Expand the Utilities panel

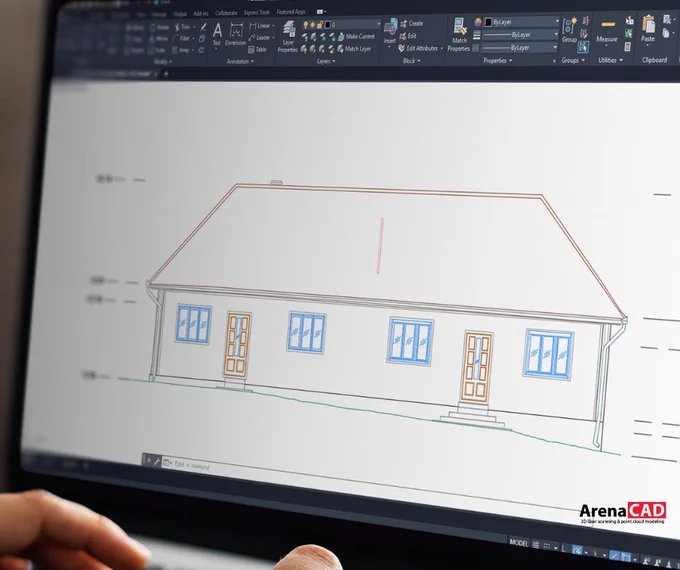click(610, 60)
